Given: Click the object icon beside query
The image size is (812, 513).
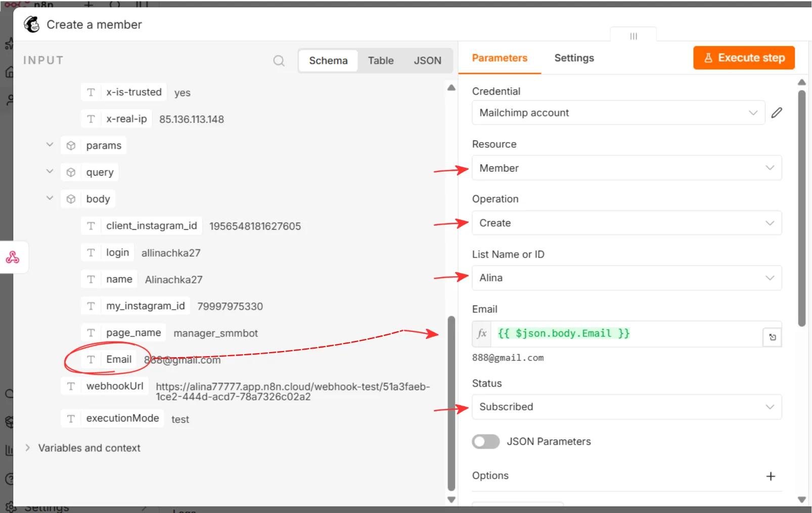Looking at the screenshot, I should (x=71, y=172).
